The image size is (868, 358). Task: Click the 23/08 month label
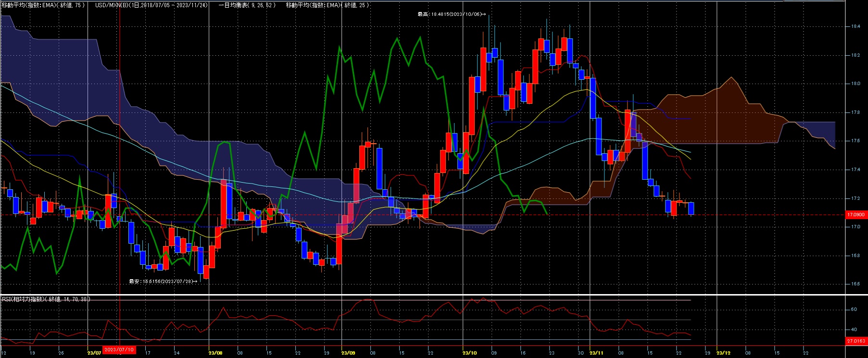pos(215,353)
